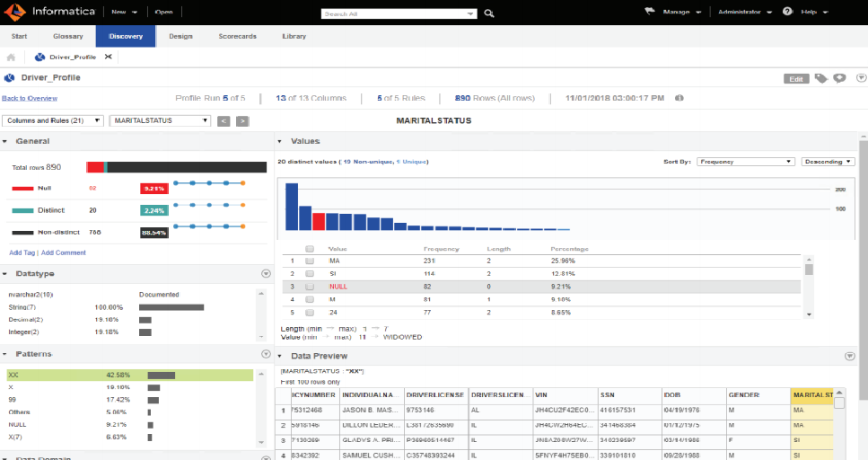Open the notifications flag icon beside Manage
This screenshot has height=460, width=868.
[x=650, y=11]
